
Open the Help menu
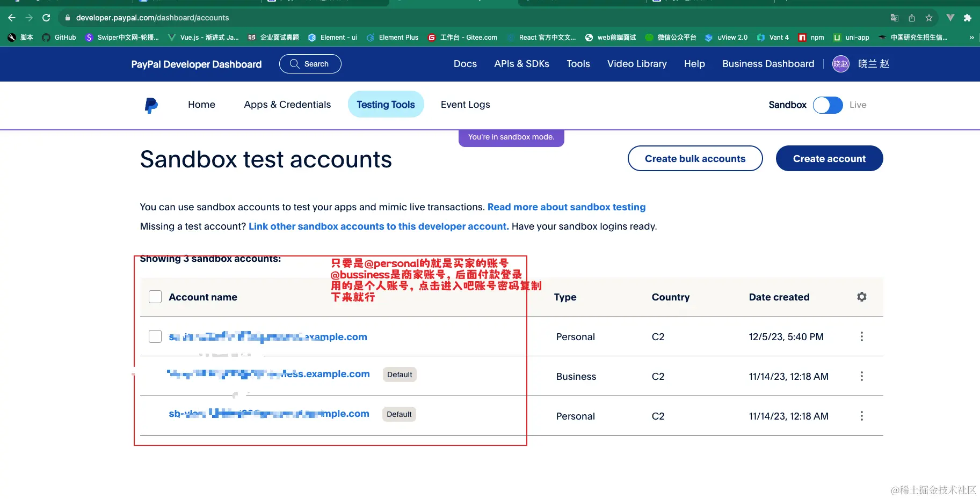[694, 64]
